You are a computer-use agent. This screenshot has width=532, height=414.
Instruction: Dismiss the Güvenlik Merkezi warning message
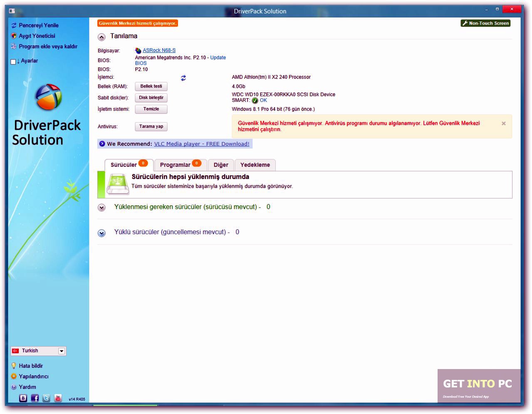click(x=504, y=124)
